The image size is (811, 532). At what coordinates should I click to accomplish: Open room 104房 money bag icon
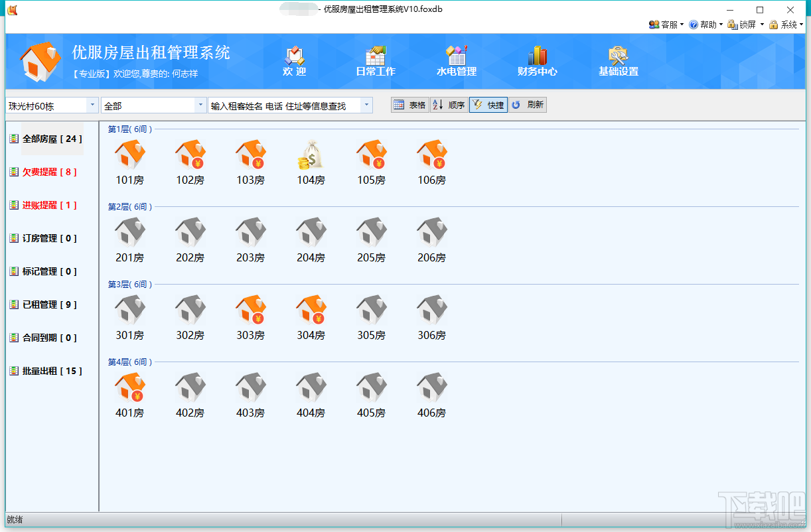(x=311, y=155)
